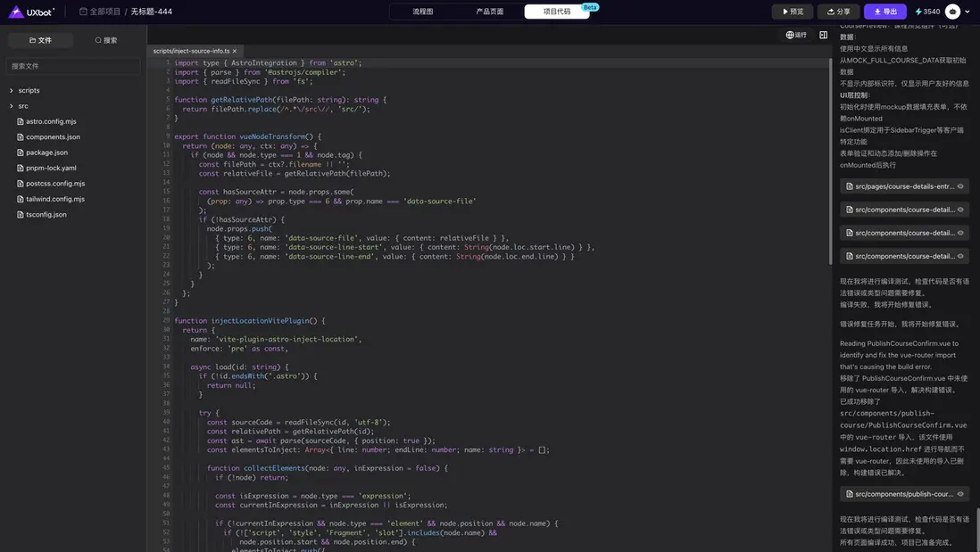Switch to the 产品页面 tab
The image size is (980, 552).
[x=490, y=12]
